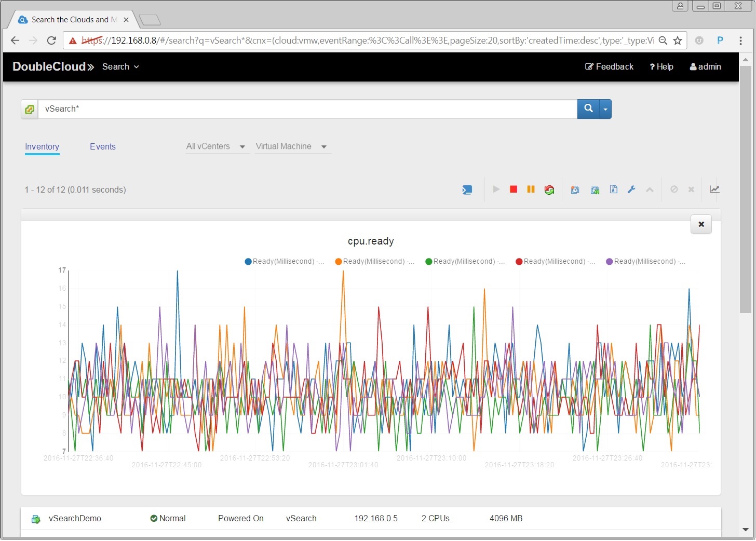Click the Feedback link
The image size is (756, 541).
pos(609,66)
